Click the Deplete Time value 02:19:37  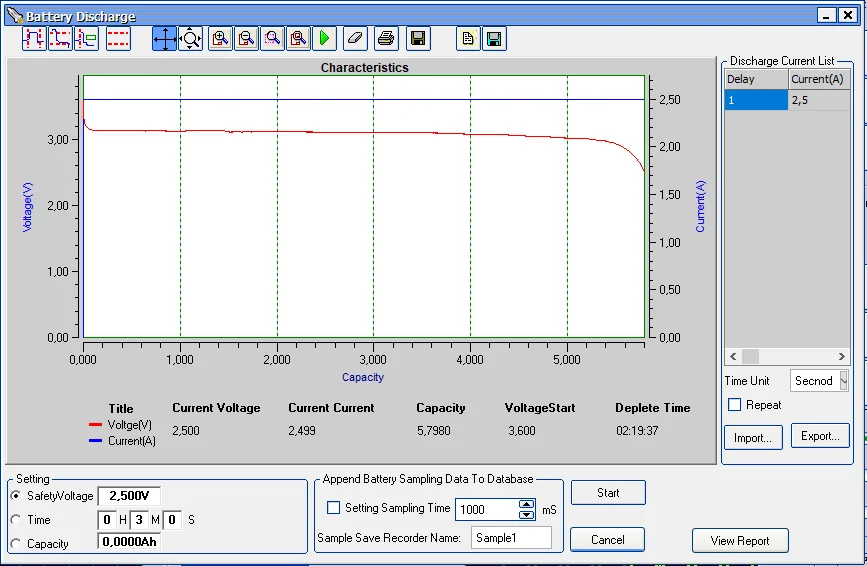click(x=637, y=431)
